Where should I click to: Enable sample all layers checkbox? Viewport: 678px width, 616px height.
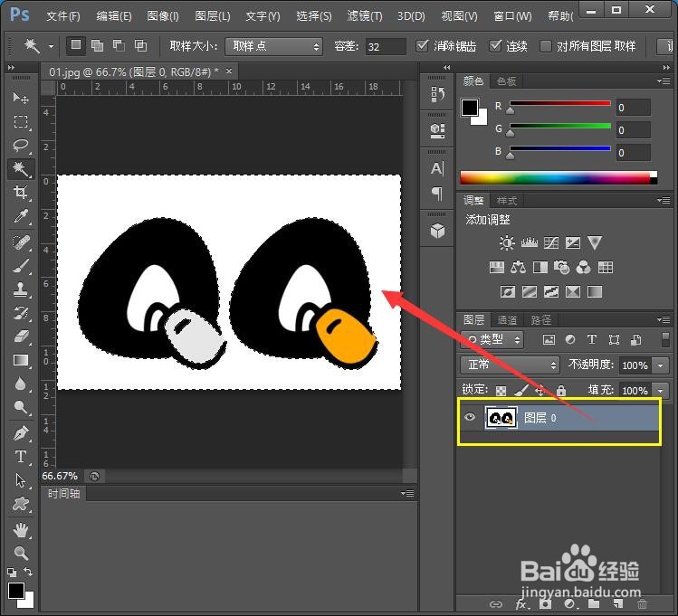(546, 45)
